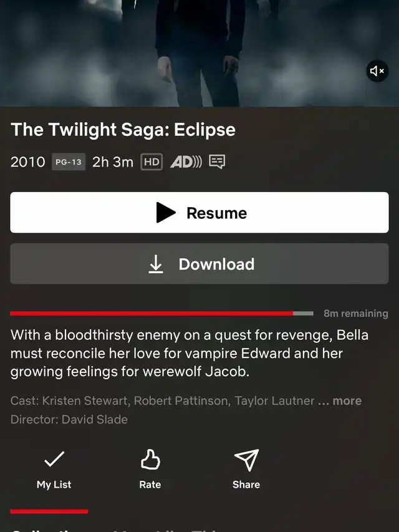Tap the "8m remaining" label
Screen dimensions: 399x532
pyautogui.click(x=356, y=314)
